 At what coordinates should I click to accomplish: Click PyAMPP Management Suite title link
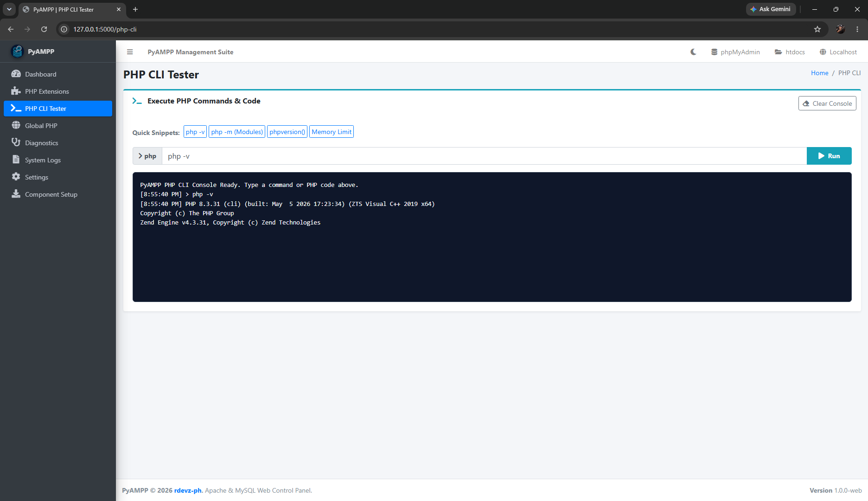(x=191, y=52)
